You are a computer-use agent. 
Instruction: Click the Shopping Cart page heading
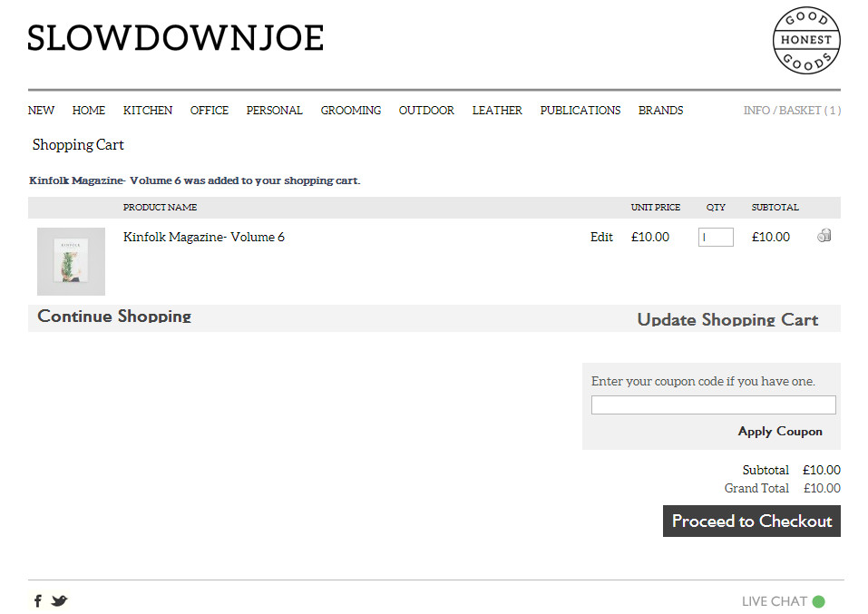pos(78,144)
